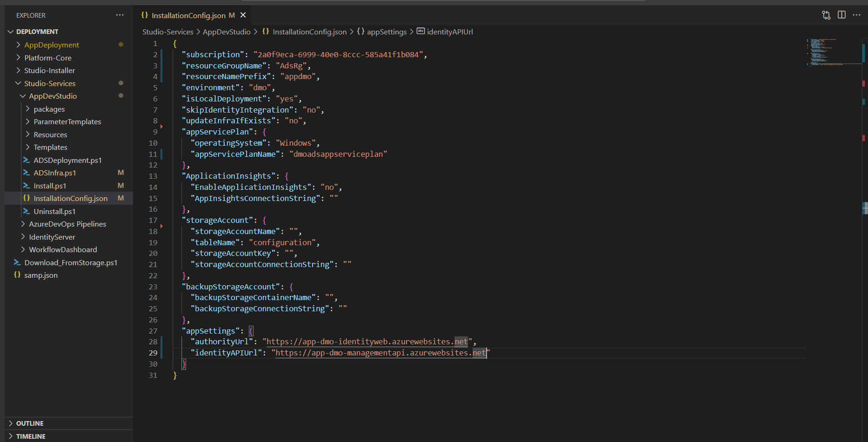Select the InstallationConfig.json editor tab
868x442 pixels.
click(x=194, y=15)
